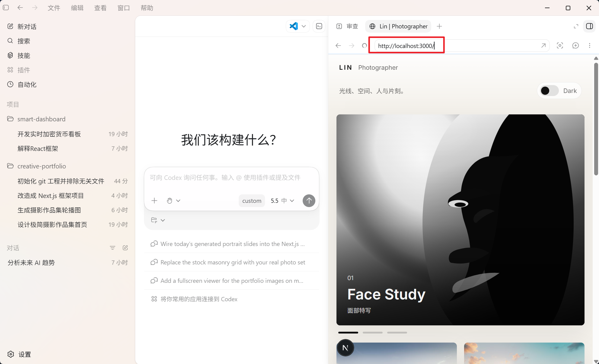Pick suggestion 'Add a fullscreen viewer'
This screenshot has width=599, height=364.
click(231, 281)
